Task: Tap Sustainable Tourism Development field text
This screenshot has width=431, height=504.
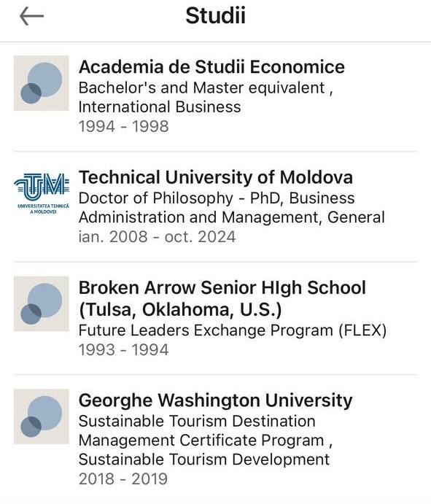Action: click(204, 460)
